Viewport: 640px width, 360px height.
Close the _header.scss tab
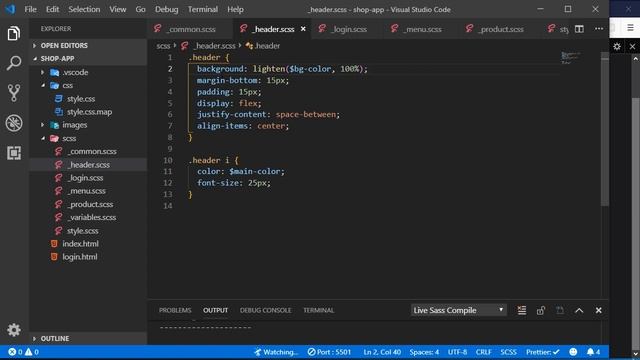[303, 29]
